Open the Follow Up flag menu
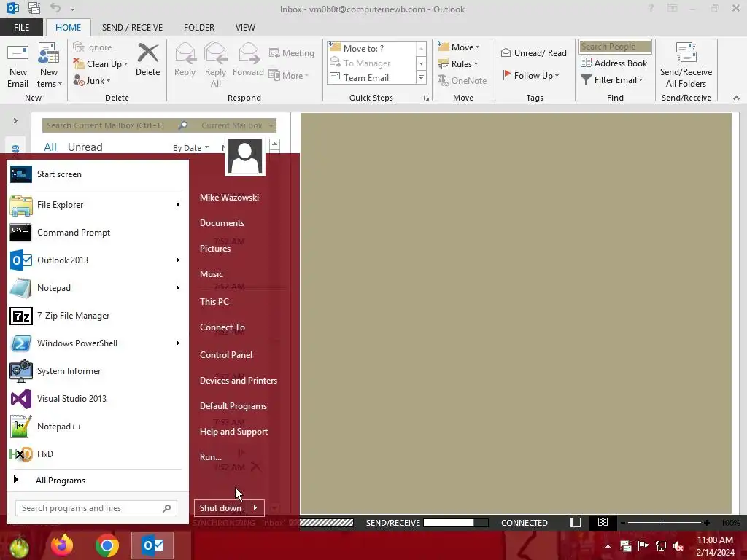Screen dimensions: 747x560 pyautogui.click(x=530, y=75)
